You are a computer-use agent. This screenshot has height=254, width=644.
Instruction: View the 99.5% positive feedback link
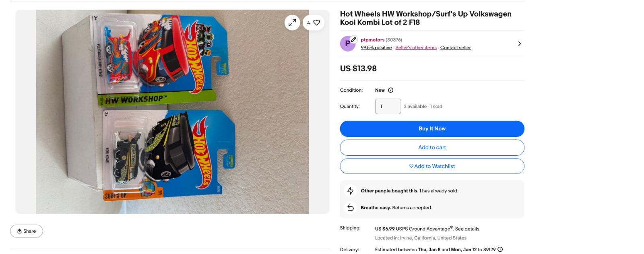pos(376,48)
